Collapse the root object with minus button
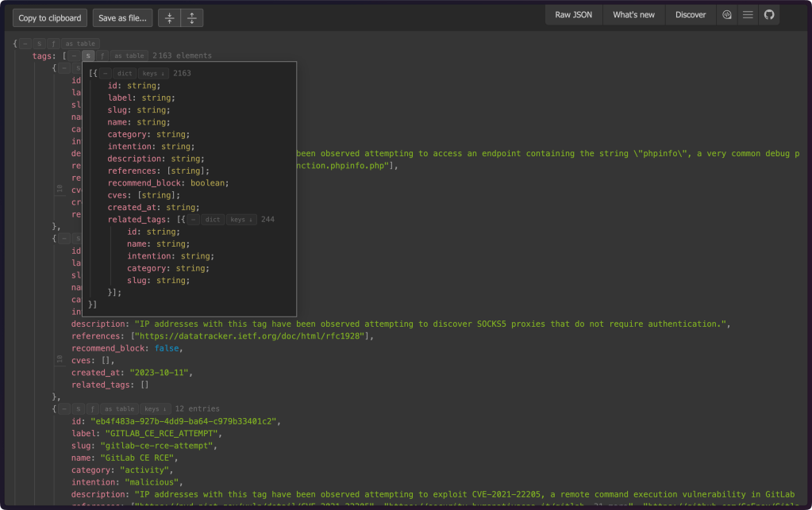The width and height of the screenshot is (812, 510). click(25, 44)
